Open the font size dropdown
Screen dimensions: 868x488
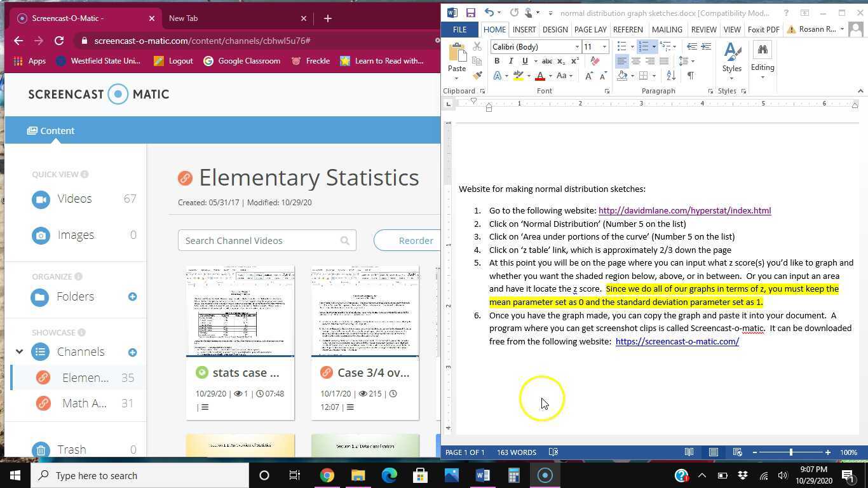pos(604,47)
